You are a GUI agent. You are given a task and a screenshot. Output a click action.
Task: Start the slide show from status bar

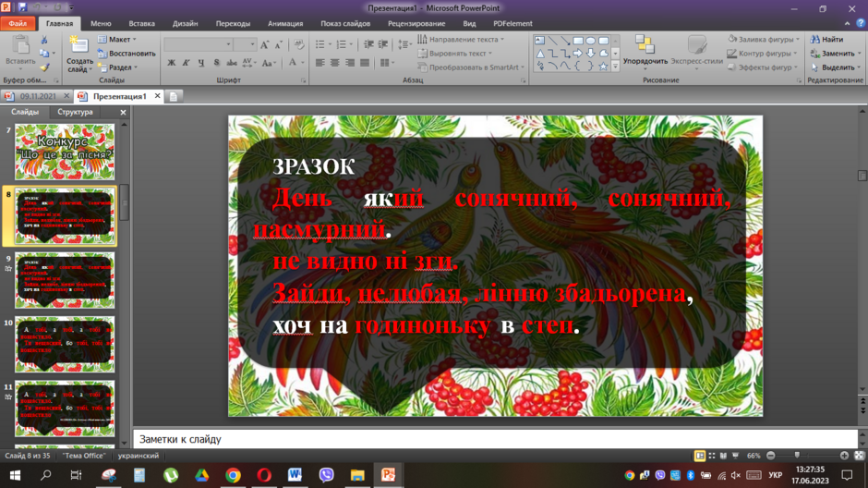click(x=735, y=456)
